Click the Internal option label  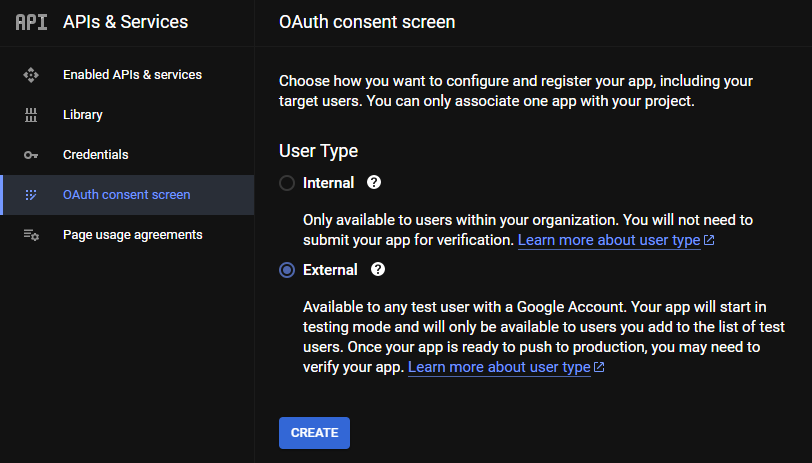click(x=328, y=183)
